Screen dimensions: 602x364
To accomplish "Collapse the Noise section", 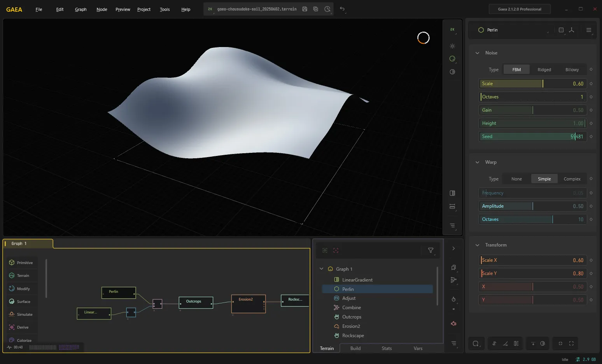I will coord(477,53).
